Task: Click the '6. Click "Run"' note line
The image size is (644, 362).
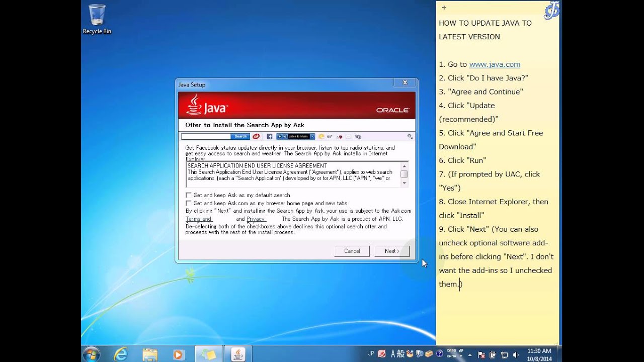Action: pyautogui.click(x=462, y=160)
